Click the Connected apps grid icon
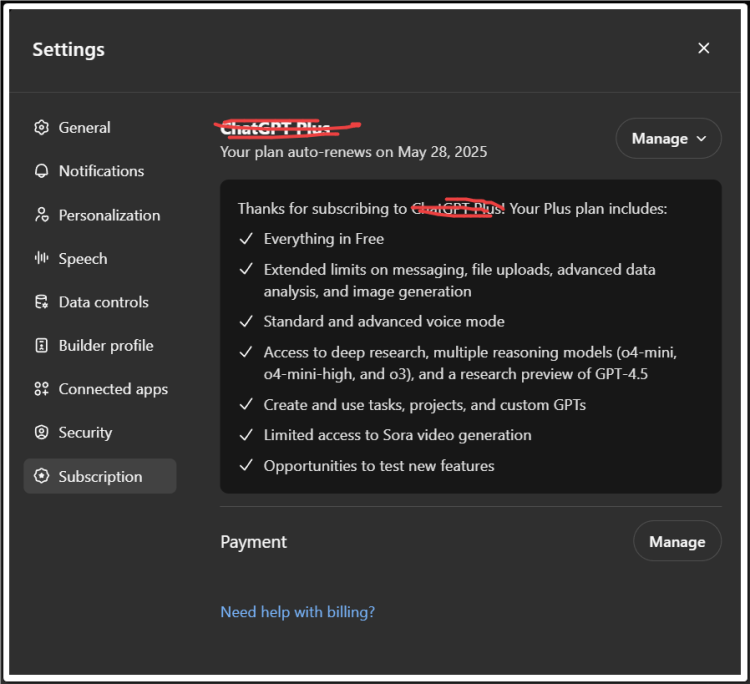The height and width of the screenshot is (684, 750). 42,389
